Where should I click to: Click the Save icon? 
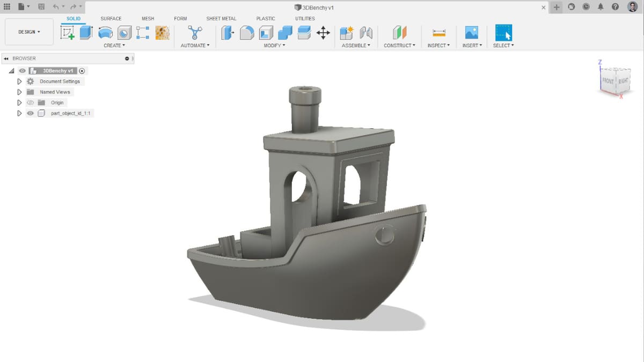point(41,7)
